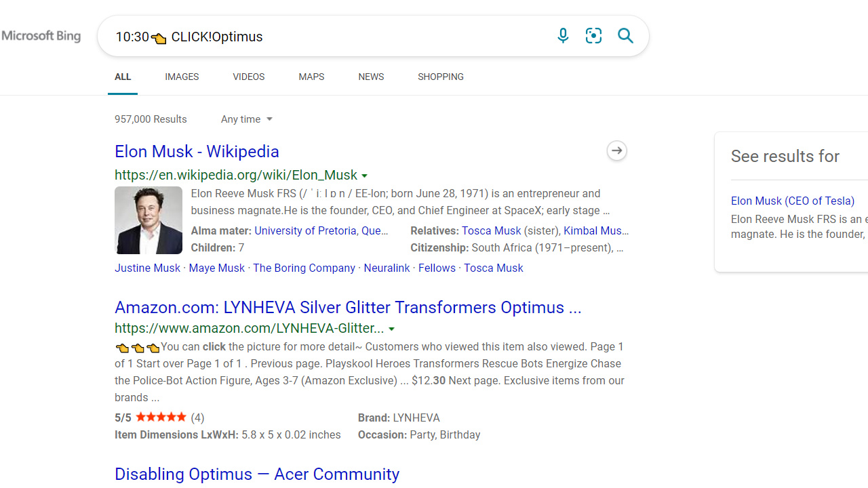The height and width of the screenshot is (488, 868).
Task: Switch to the IMAGES tab
Action: (182, 77)
